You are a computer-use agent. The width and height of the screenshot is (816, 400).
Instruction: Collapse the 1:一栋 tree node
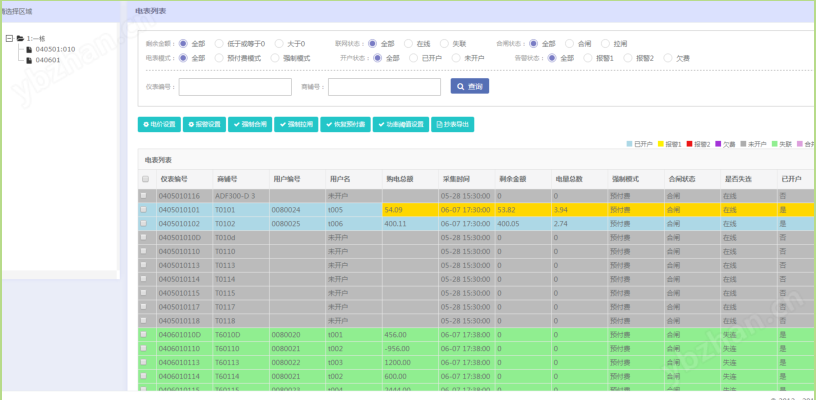coord(9,38)
